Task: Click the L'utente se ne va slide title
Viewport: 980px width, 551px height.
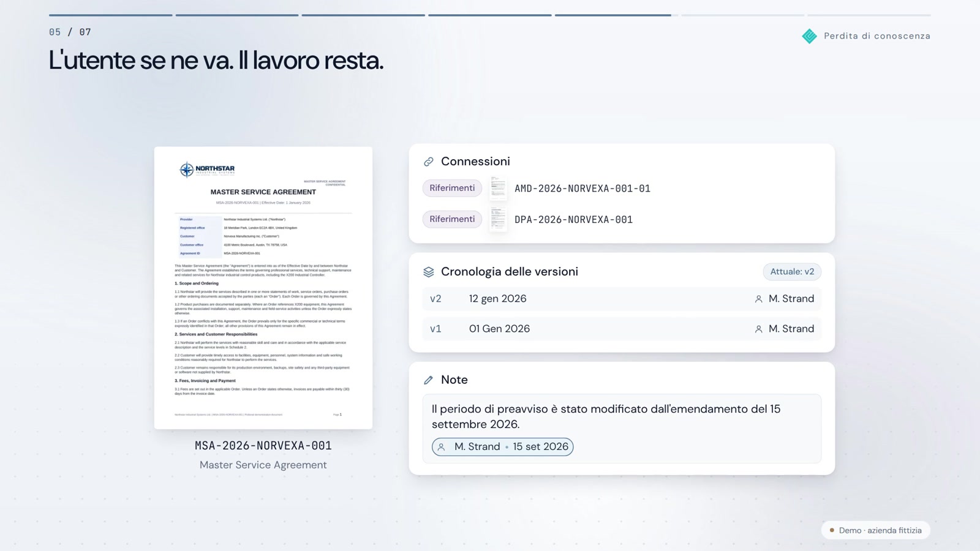Action: tap(216, 61)
